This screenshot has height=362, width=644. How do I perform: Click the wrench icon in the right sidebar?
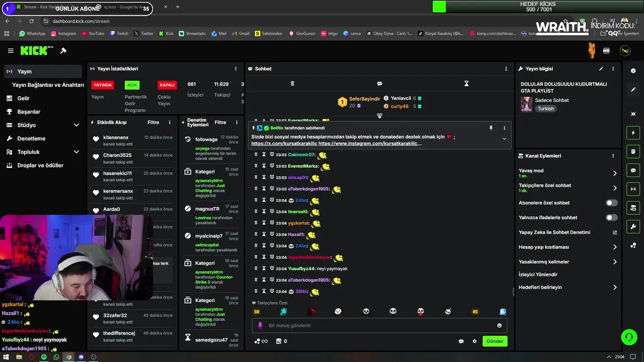pos(633,226)
